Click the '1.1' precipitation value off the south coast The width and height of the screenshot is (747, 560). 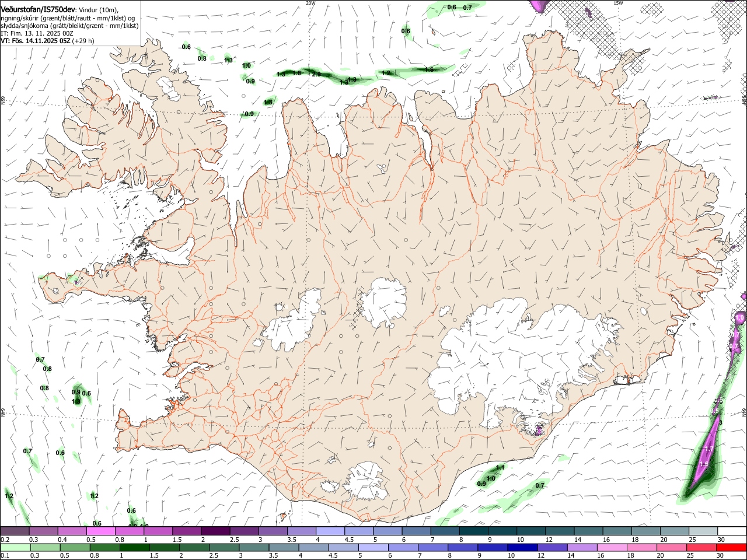500,468
